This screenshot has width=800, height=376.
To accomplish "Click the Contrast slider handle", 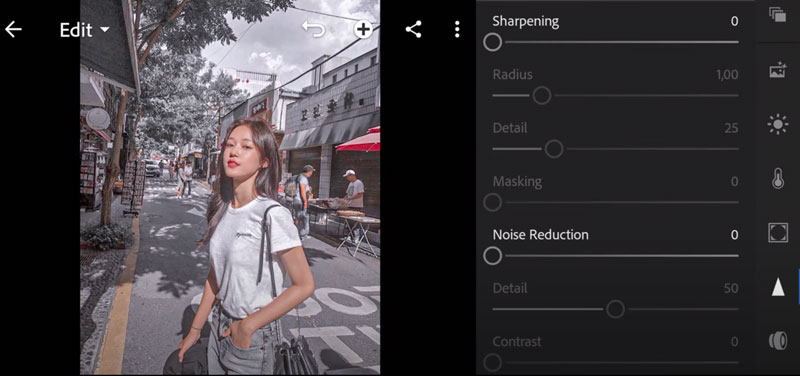I will point(492,363).
